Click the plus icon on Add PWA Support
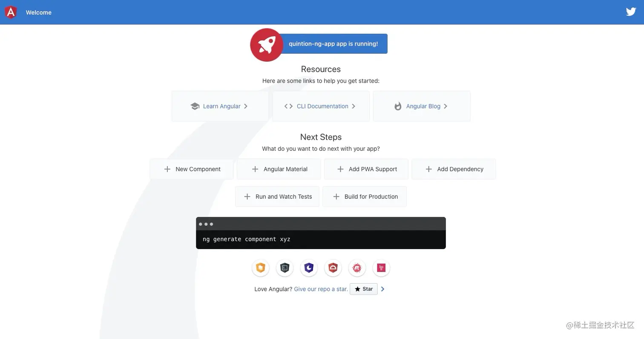Screen dimensions: 644x339 (x=340, y=169)
